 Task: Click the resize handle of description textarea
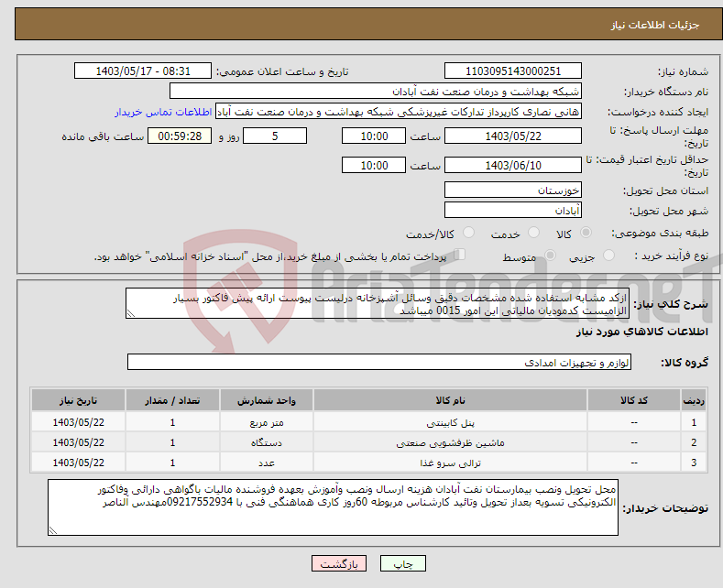point(130,314)
